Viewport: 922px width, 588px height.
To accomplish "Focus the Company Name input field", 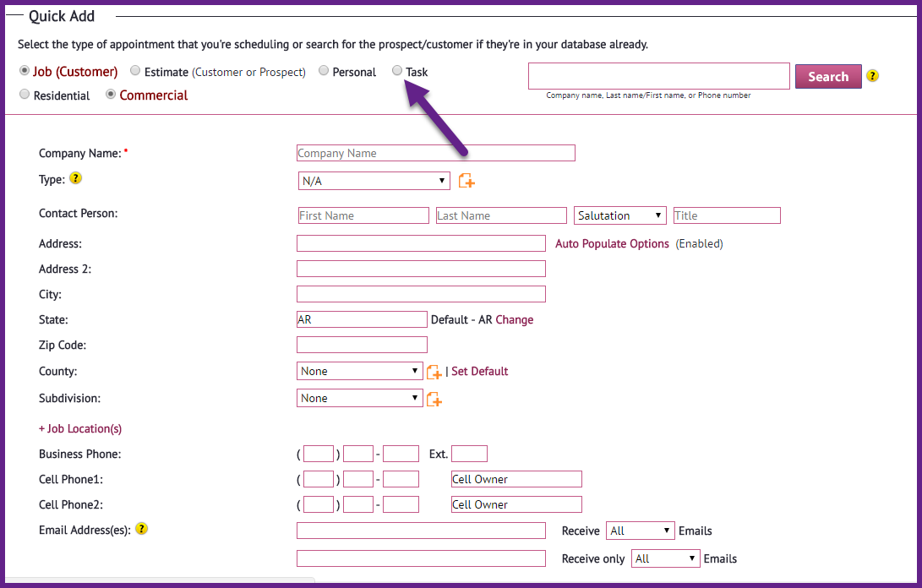I will tap(436, 153).
